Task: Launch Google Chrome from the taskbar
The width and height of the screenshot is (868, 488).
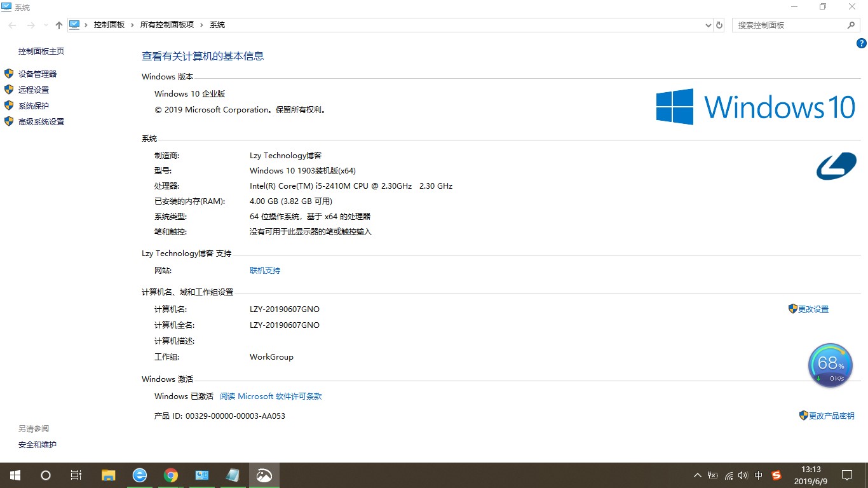Action: click(x=170, y=475)
